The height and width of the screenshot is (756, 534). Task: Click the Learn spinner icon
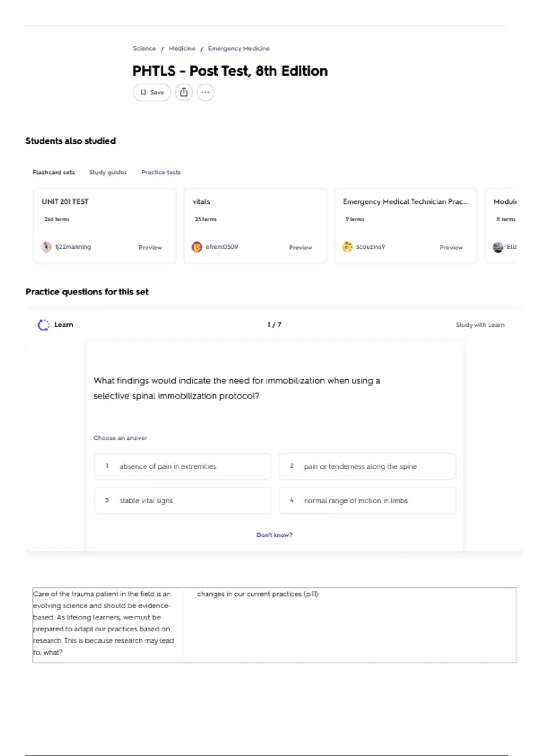pyautogui.click(x=44, y=325)
